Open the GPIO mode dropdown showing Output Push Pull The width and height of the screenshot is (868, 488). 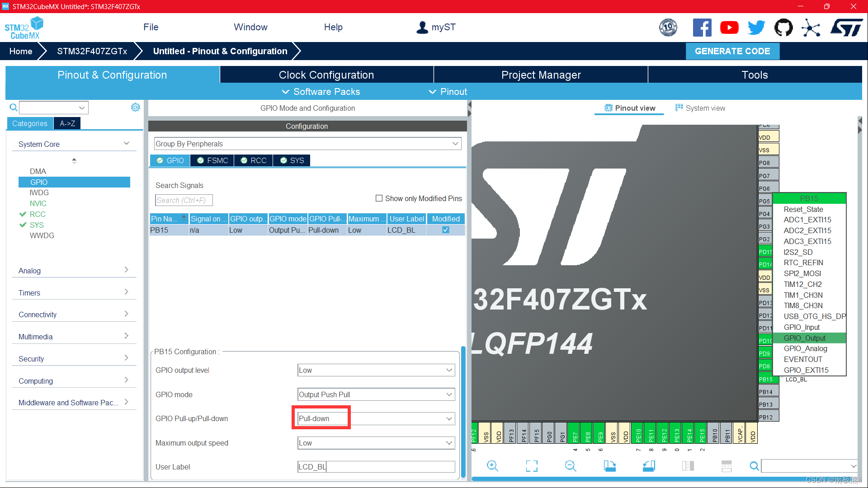pos(449,394)
